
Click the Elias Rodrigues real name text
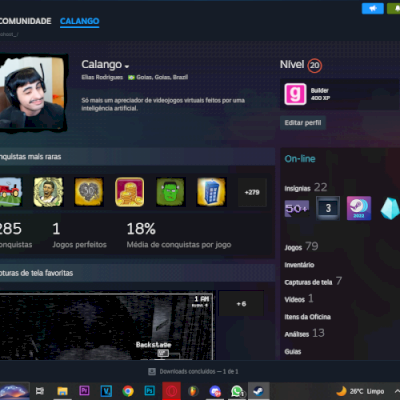[102, 77]
